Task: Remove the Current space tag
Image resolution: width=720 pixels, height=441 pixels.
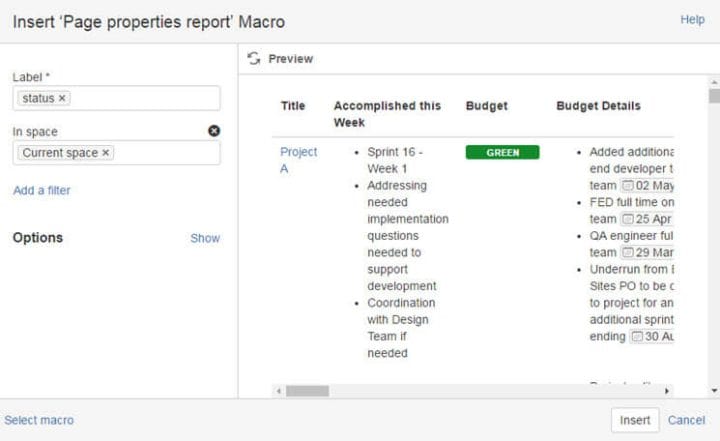Action: 106,153
